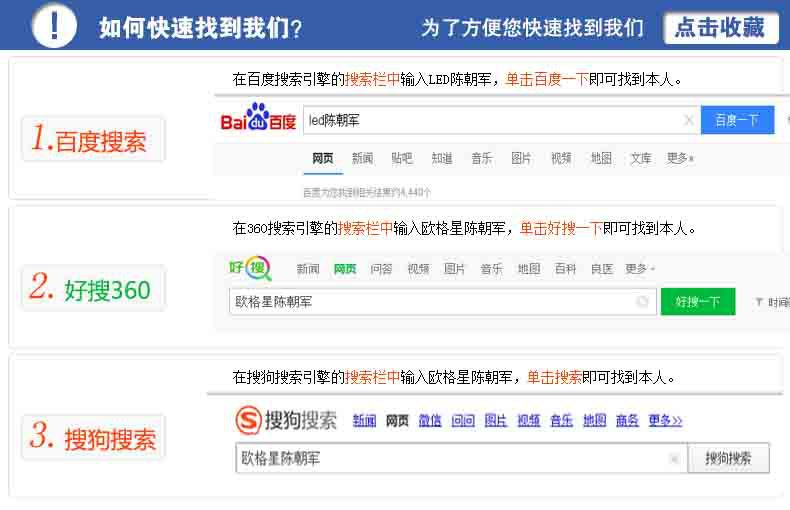Image resolution: width=790 pixels, height=510 pixels.
Task: Open the Baidu 地图 tab
Action: coord(601,159)
